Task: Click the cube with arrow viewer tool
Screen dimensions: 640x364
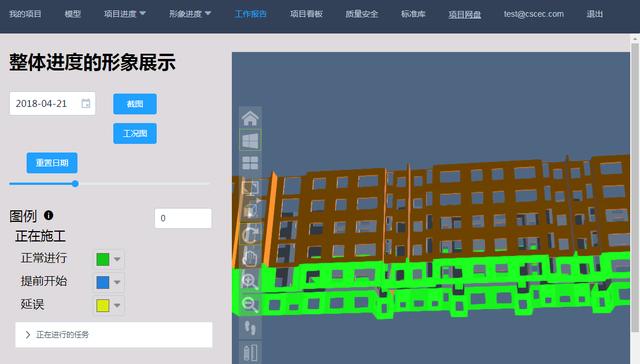Action: click(250, 209)
